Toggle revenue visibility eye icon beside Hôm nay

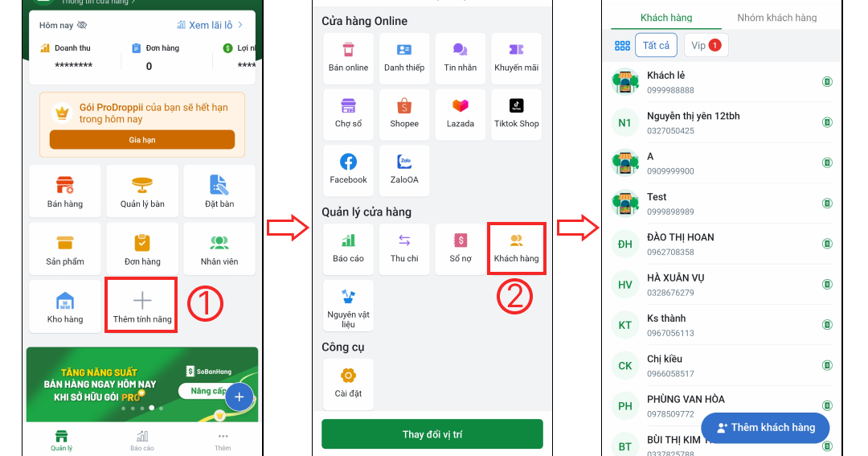click(82, 26)
